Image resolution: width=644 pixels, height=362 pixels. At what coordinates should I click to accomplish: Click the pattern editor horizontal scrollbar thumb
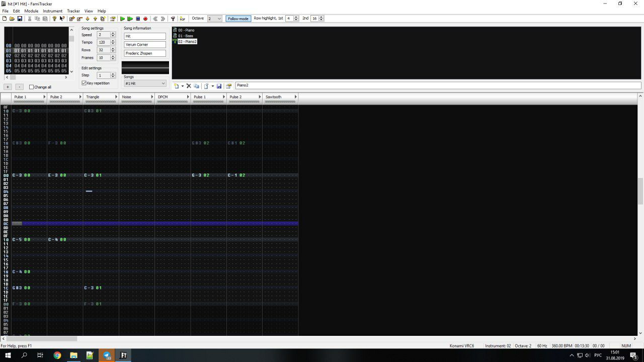click(x=41, y=339)
